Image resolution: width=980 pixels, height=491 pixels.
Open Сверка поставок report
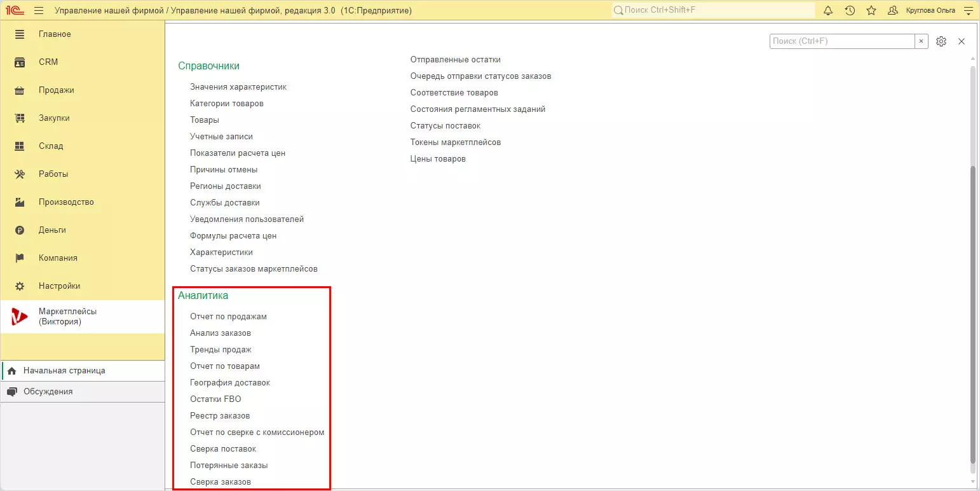click(x=223, y=449)
